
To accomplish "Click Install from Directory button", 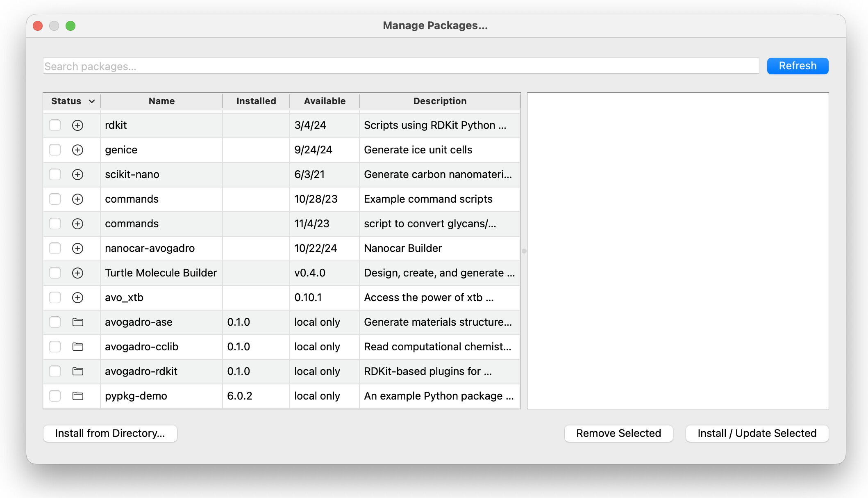I will (110, 433).
